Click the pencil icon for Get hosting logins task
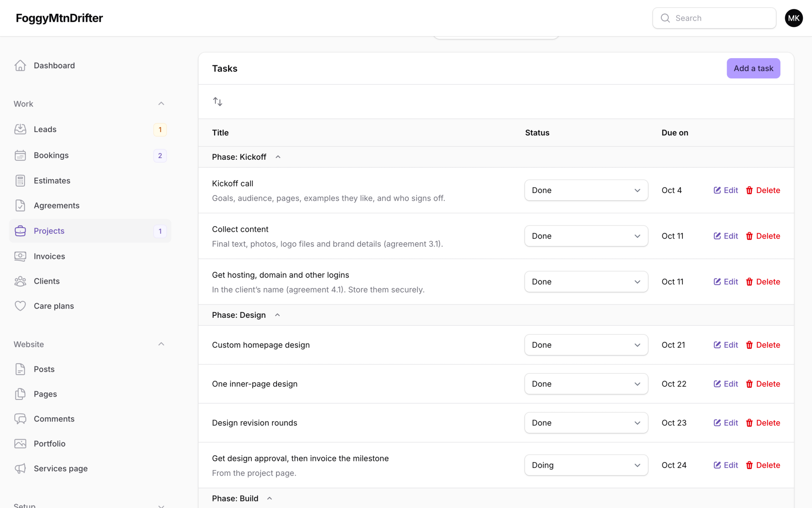This screenshot has height=508, width=812. [717, 282]
